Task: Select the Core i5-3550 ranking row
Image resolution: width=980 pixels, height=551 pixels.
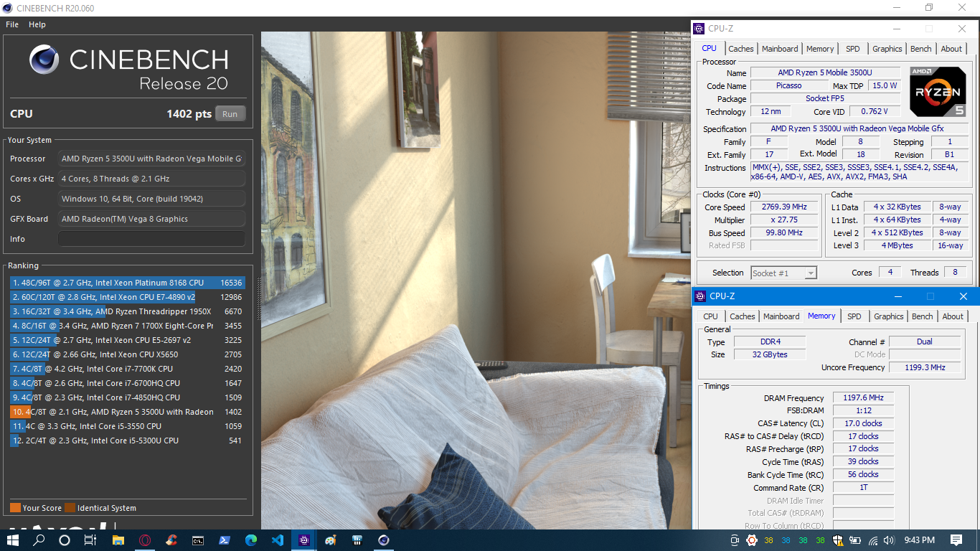Action: [x=127, y=426]
